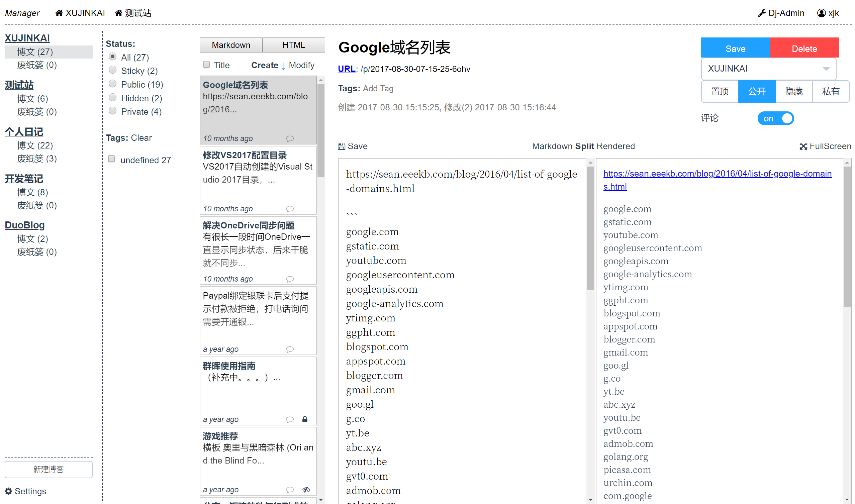Click the hidden eye icon on the 游戏推荐 card
Screen dimensions: 855x504
click(x=306, y=490)
